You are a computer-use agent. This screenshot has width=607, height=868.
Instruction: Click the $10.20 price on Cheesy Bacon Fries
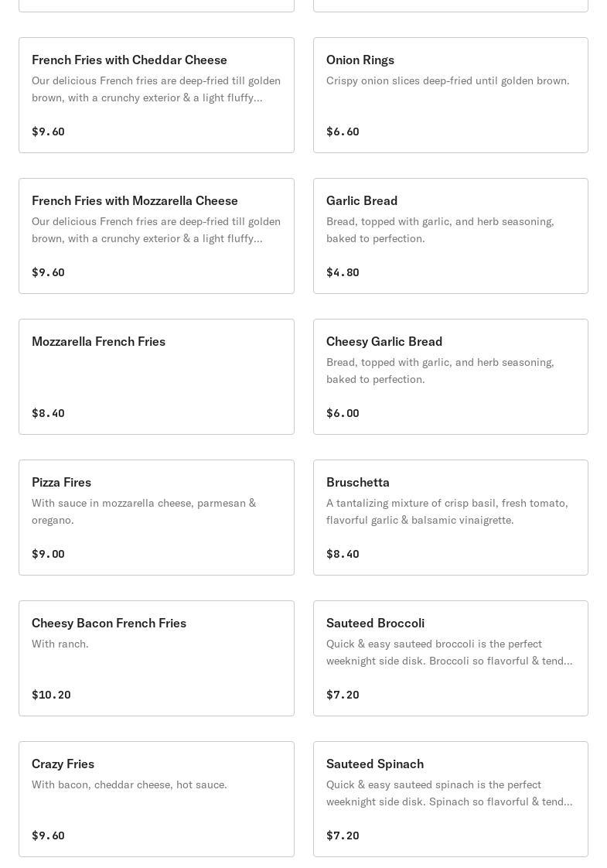(x=51, y=695)
